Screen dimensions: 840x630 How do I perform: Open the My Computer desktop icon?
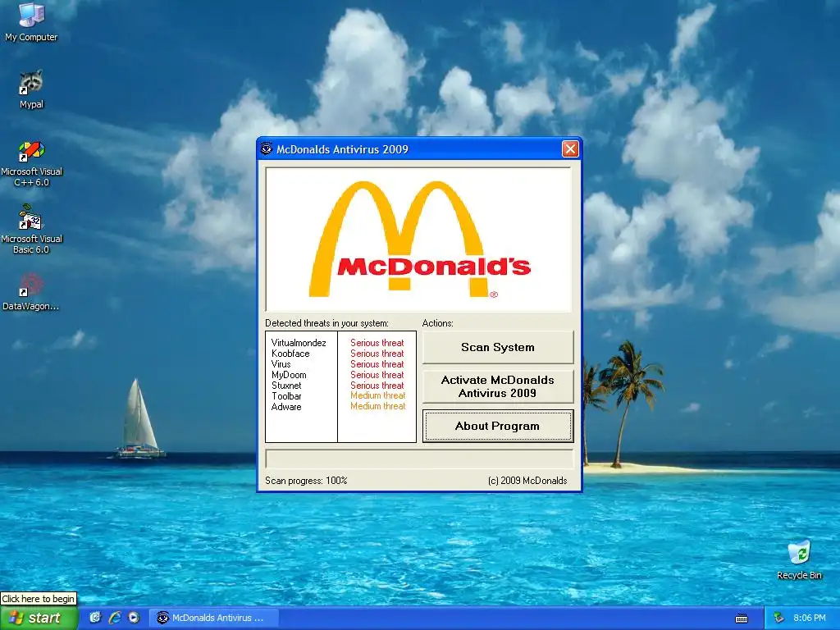[x=31, y=21]
